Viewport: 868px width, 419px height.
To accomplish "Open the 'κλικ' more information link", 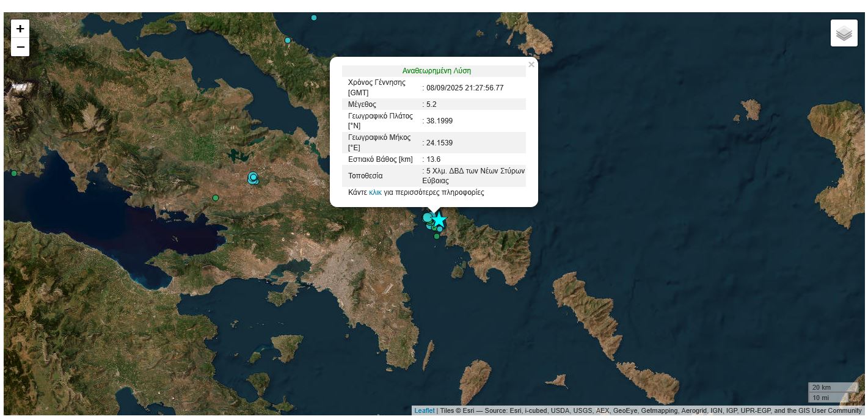I will click(375, 192).
